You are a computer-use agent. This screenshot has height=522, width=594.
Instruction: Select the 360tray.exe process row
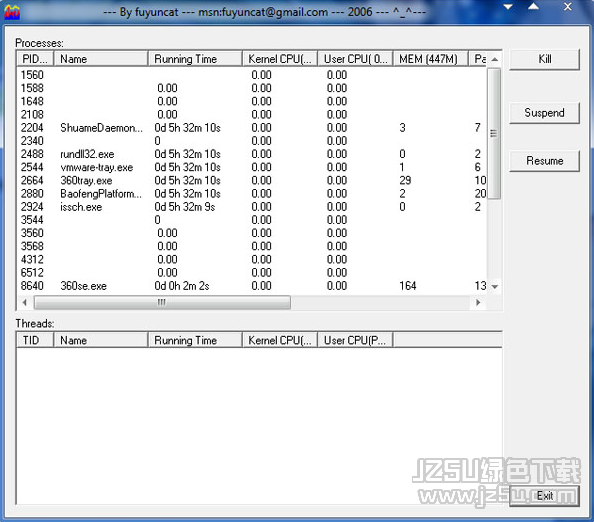point(252,180)
